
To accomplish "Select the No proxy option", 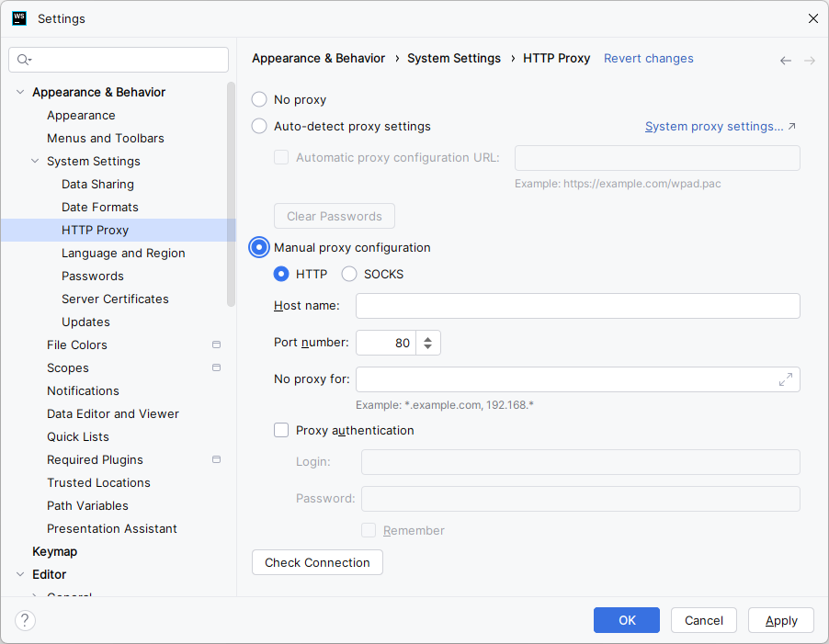I will [x=259, y=99].
